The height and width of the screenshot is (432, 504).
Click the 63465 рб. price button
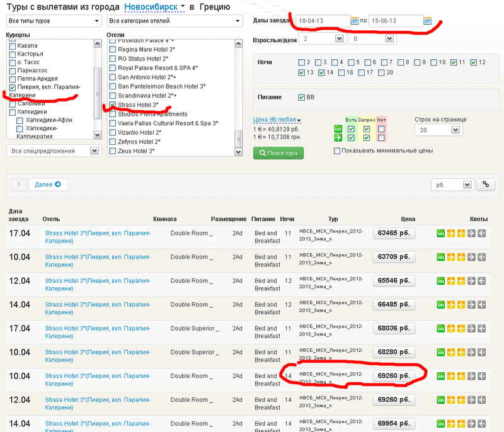click(394, 233)
